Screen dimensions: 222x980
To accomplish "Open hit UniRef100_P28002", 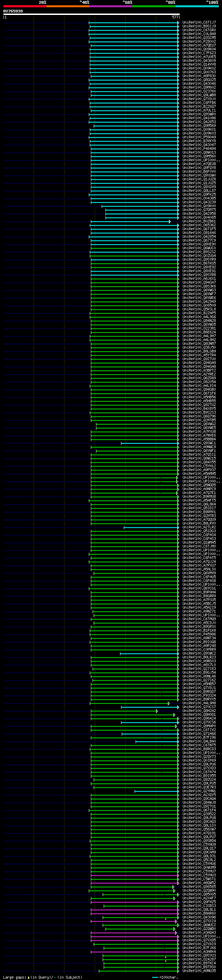I will point(199,41).
